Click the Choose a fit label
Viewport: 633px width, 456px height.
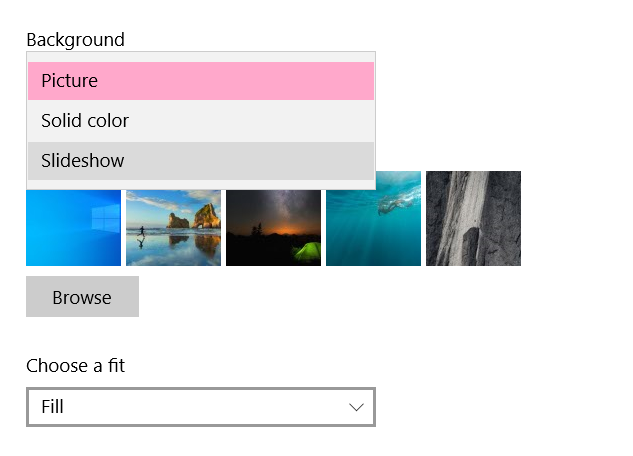tap(75, 366)
